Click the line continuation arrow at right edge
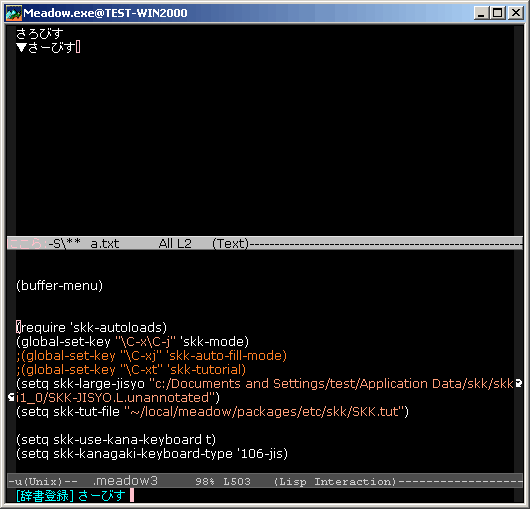The width and height of the screenshot is (530, 509). (x=519, y=384)
